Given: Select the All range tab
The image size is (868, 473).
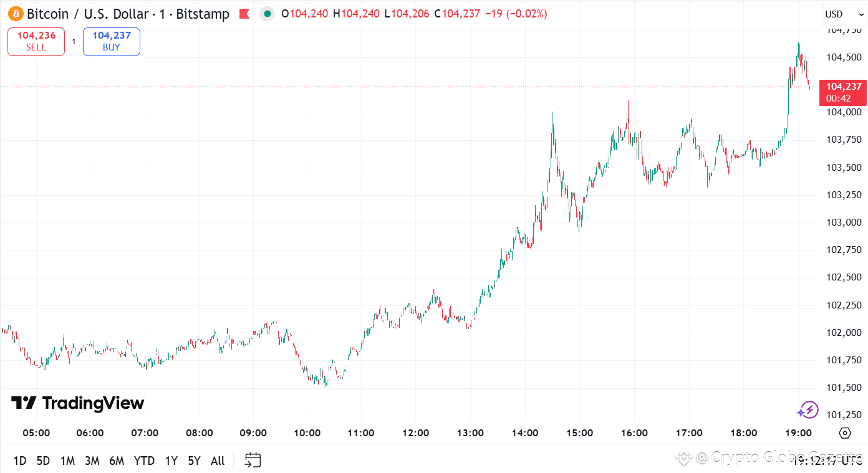Looking at the screenshot, I should tap(217, 460).
